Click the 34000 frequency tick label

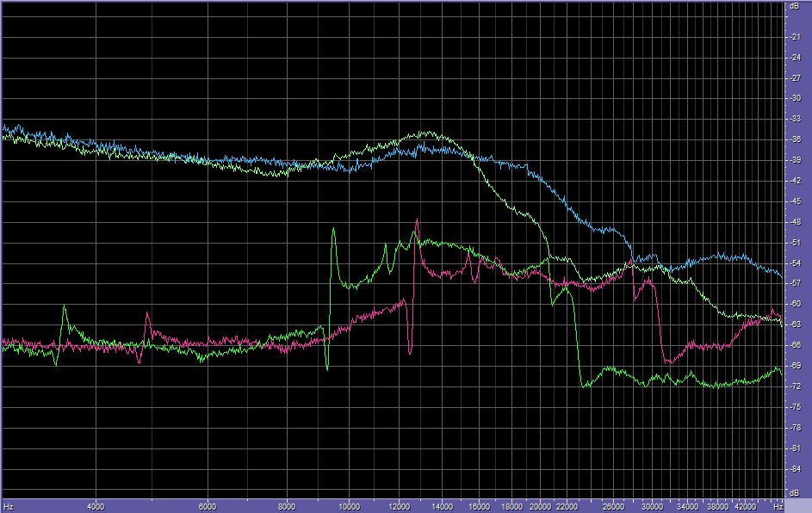688,507
